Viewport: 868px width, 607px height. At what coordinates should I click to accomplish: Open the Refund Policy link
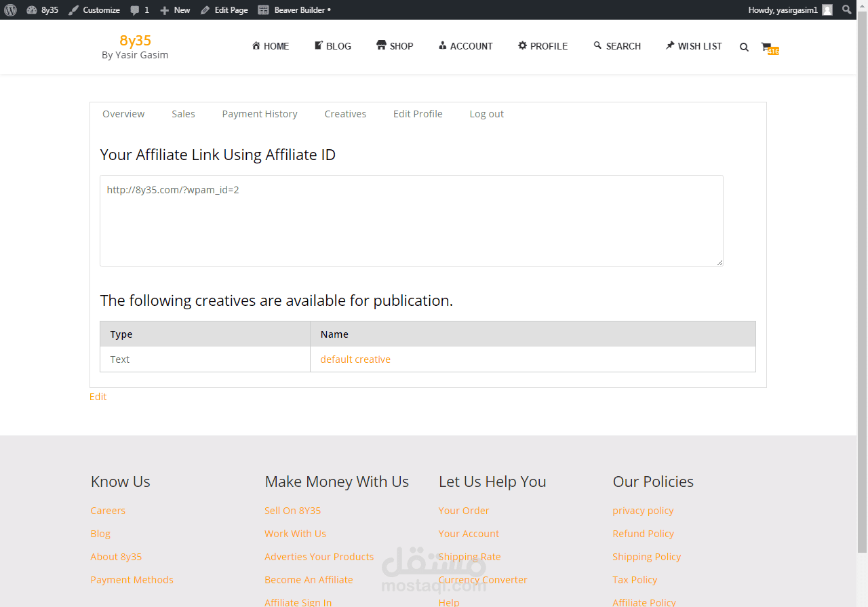(x=643, y=534)
